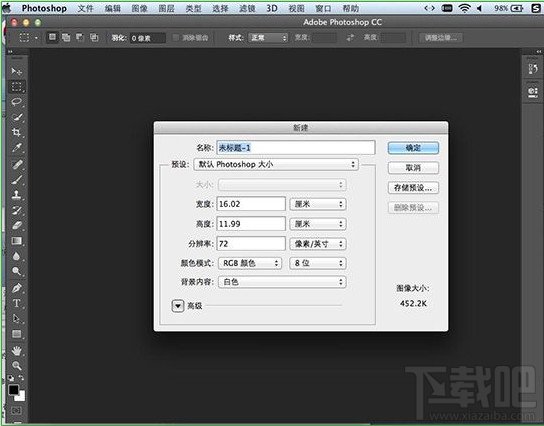Click the Wi-Fi icon in menu bar

[x=464, y=8]
